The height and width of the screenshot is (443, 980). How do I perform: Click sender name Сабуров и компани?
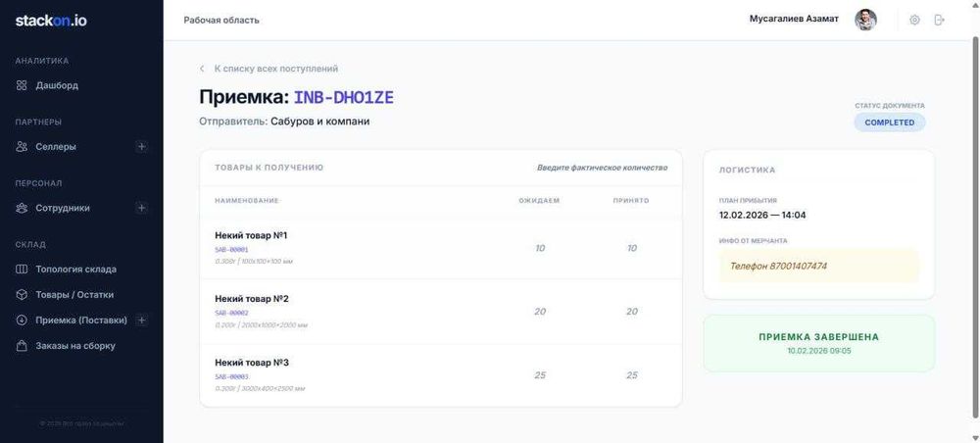[320, 122]
